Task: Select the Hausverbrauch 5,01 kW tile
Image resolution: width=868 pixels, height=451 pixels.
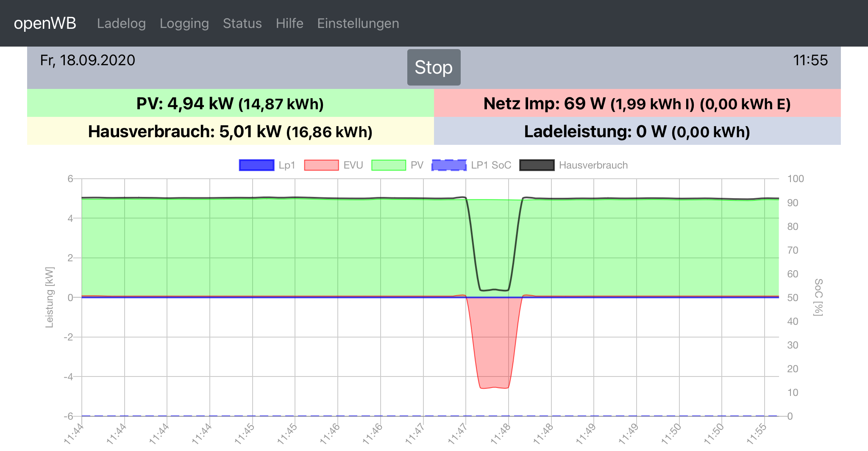Action: [231, 131]
